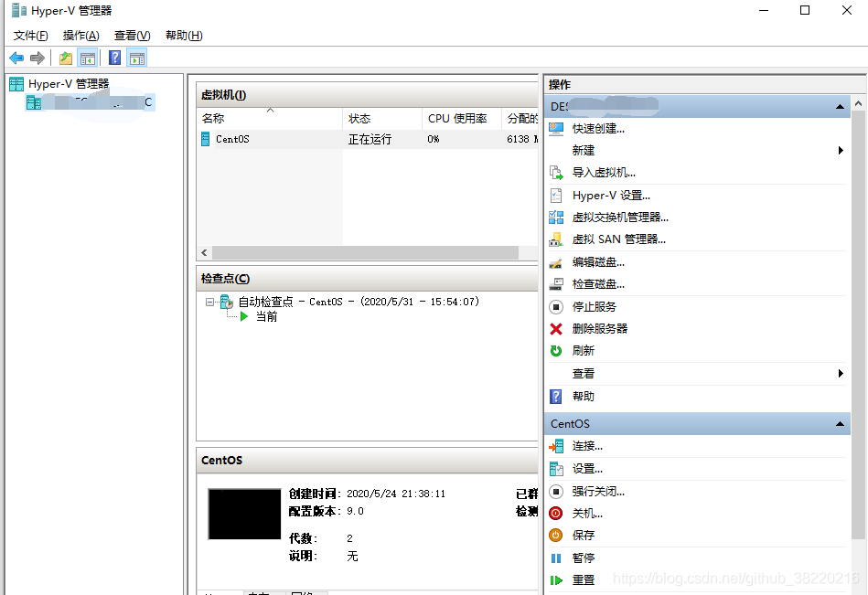868x595 pixels.
Task: Open help with the toolbar question mark icon
Action: click(114, 58)
